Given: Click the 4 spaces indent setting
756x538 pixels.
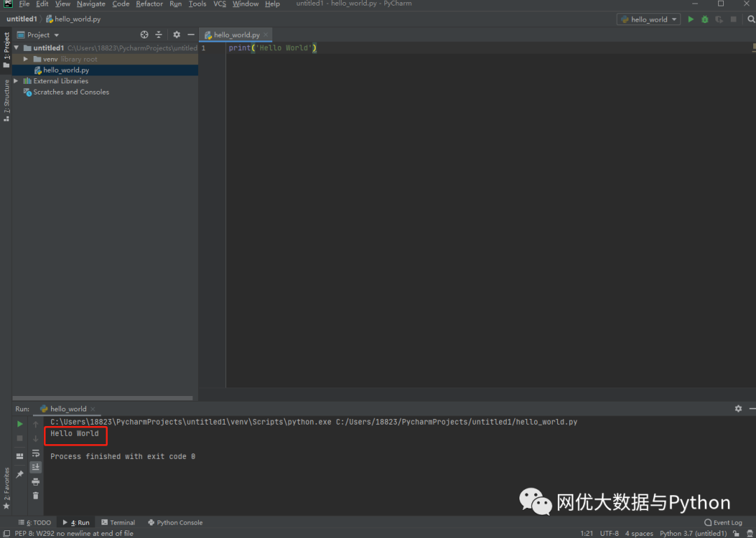Looking at the screenshot, I should [639, 533].
